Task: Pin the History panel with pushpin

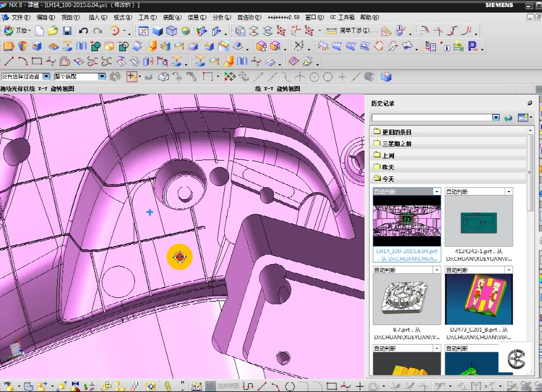Action: pyautogui.click(x=530, y=103)
